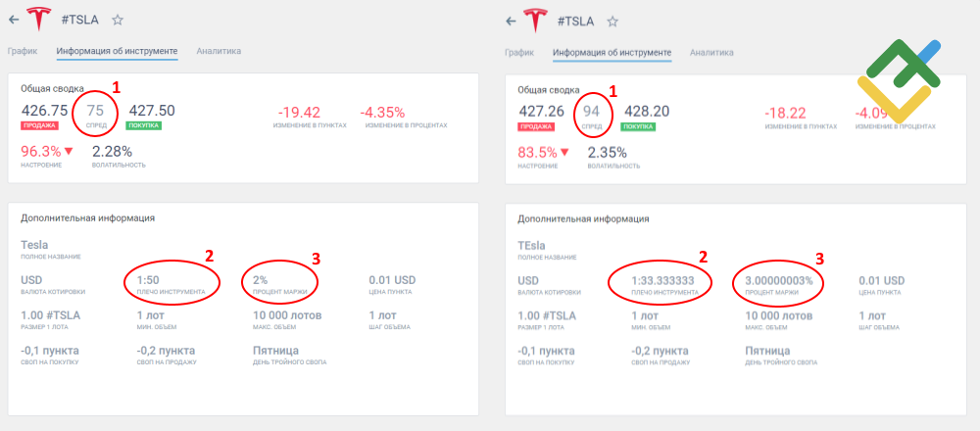980x431 pixels.
Task: Click the USD quote currency in the right panel
Action: click(529, 281)
